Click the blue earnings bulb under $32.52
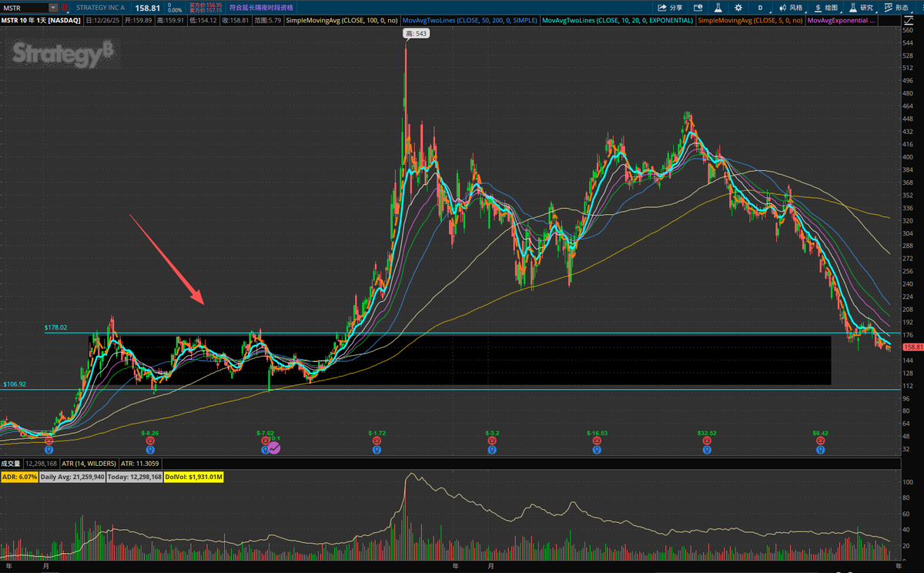 tap(707, 450)
